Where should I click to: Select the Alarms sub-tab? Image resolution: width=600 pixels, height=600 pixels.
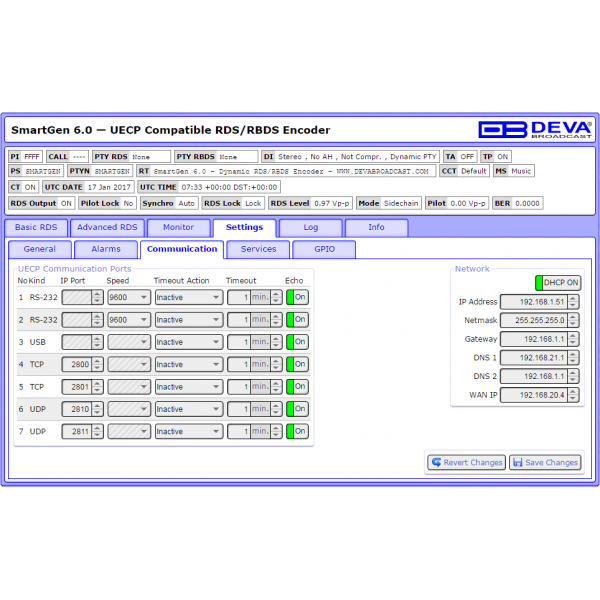coord(106,249)
